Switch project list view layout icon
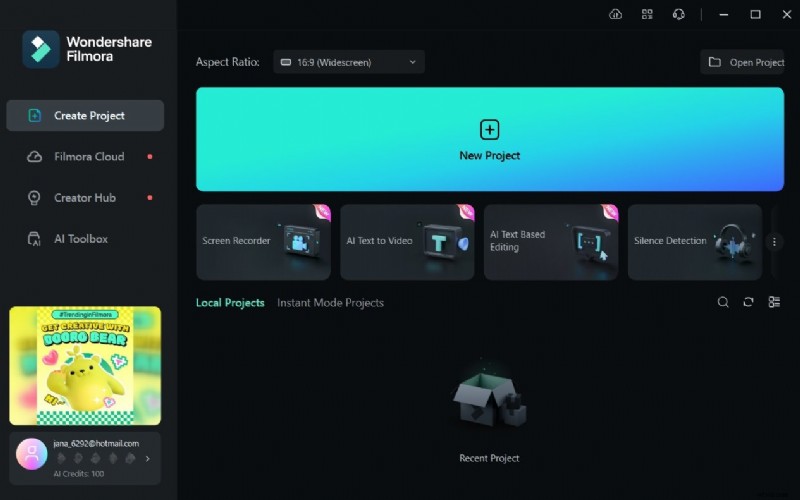 click(774, 302)
